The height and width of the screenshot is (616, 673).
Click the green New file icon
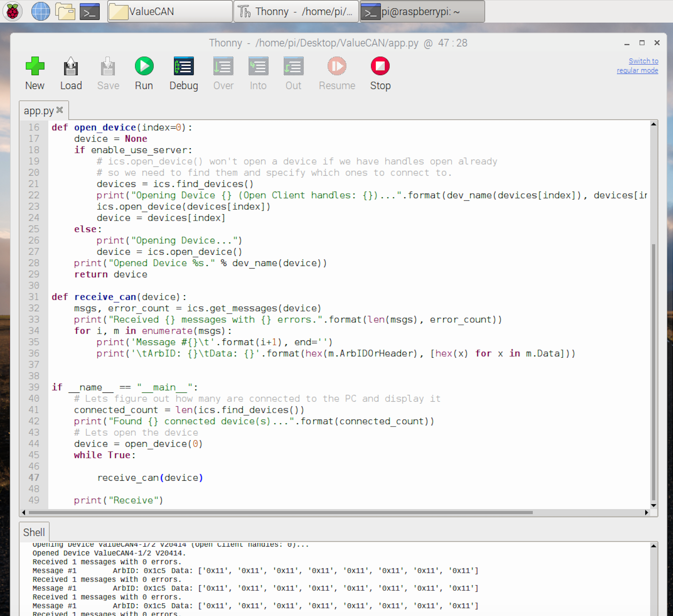[x=35, y=66]
